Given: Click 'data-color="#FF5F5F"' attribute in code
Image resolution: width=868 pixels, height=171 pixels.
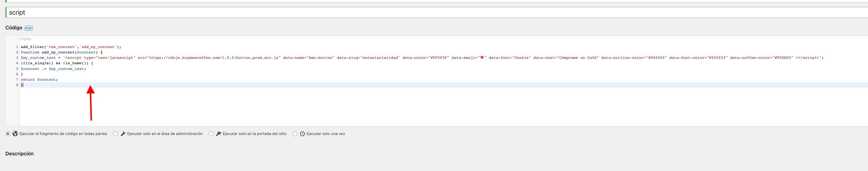Looking at the screenshot, I should click(425, 58).
